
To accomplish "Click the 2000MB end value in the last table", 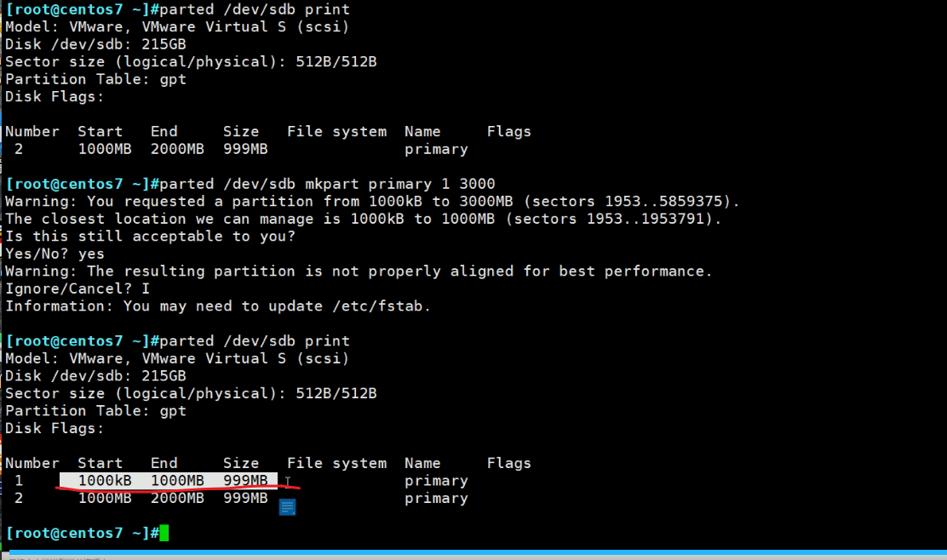I will tap(177, 498).
